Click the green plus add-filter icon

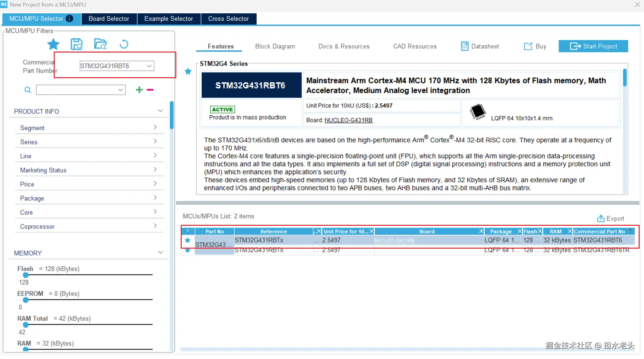[139, 90]
